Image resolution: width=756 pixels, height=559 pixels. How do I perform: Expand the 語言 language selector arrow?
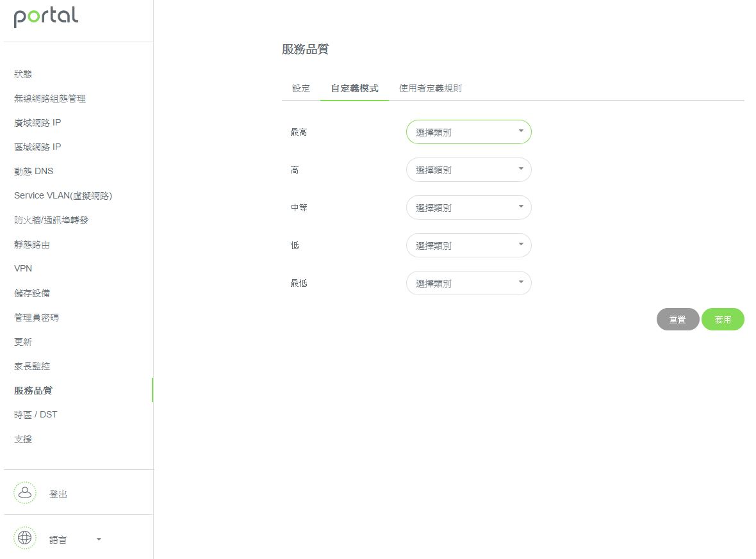[x=99, y=539]
